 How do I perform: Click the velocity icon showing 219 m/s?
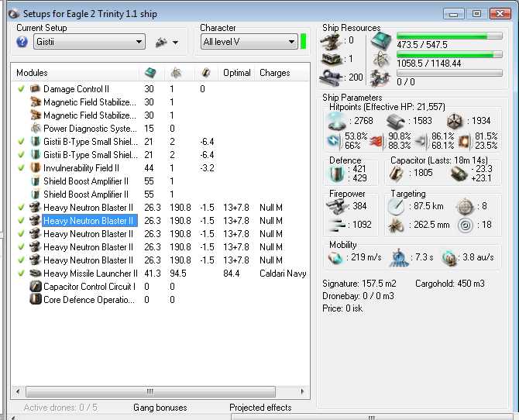coord(335,258)
